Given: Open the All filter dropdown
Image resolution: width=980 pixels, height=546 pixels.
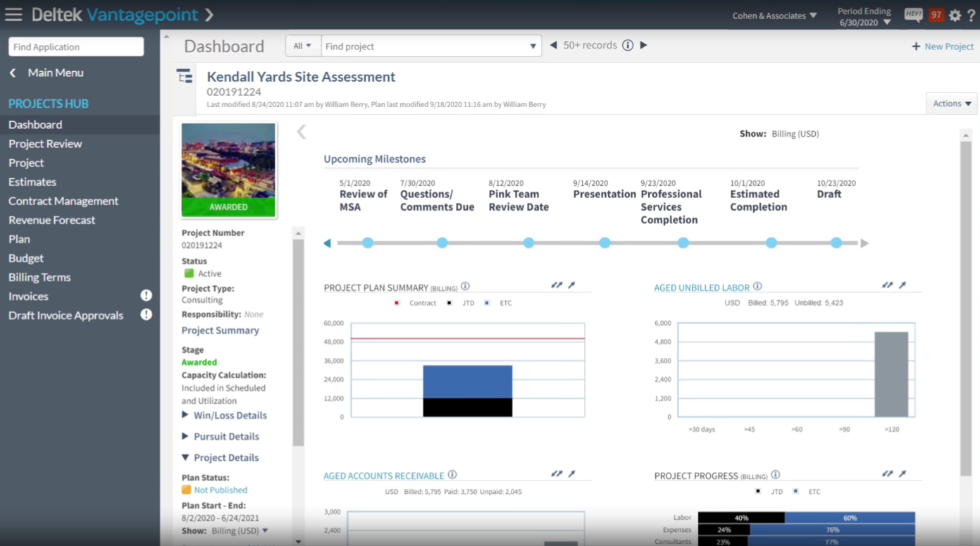Looking at the screenshot, I should point(303,46).
